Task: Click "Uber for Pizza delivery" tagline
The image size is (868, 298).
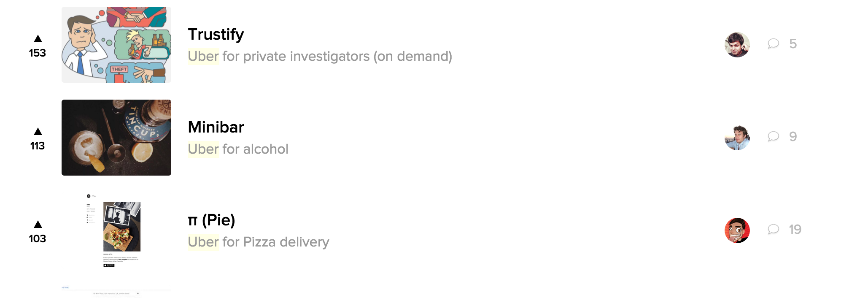Action: point(258,242)
